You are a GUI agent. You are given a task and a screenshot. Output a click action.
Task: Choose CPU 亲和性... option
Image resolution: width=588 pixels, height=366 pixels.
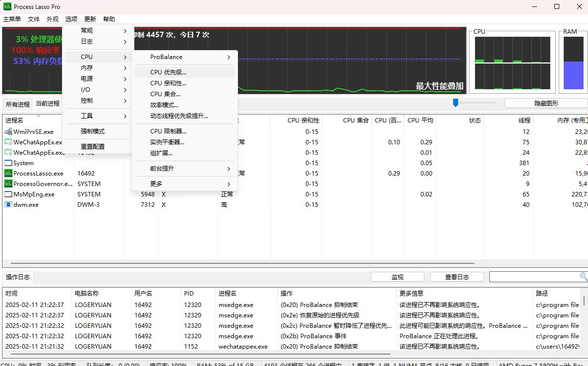pyautogui.click(x=184, y=83)
